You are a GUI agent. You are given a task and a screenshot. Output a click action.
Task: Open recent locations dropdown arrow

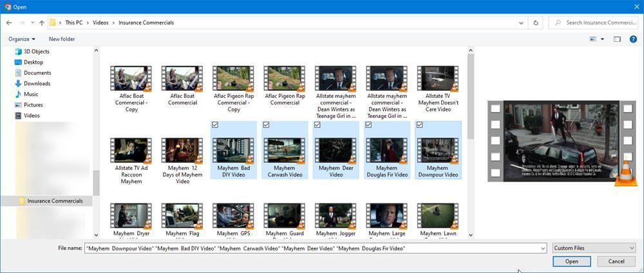(32, 23)
